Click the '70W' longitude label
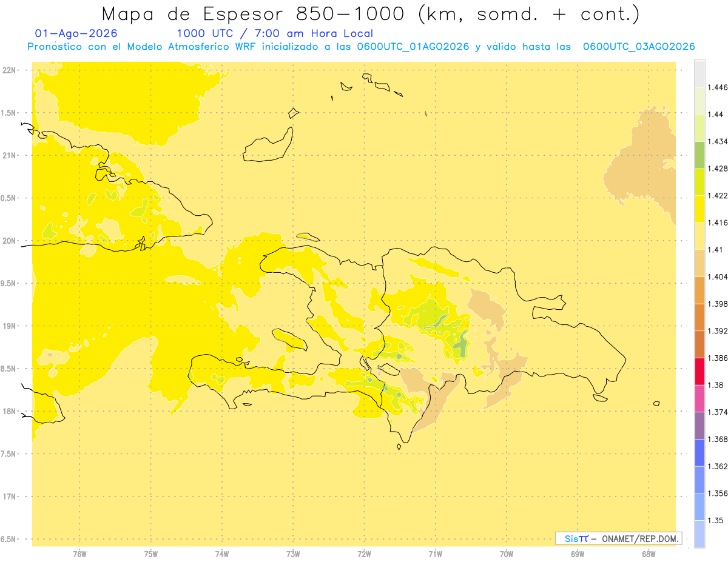This screenshot has height=562, width=728. (507, 554)
